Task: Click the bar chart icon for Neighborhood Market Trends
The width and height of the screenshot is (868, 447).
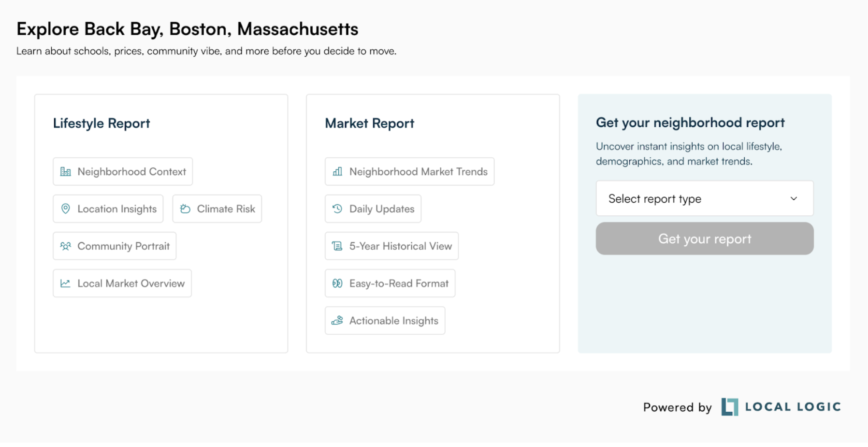Action: (x=337, y=172)
